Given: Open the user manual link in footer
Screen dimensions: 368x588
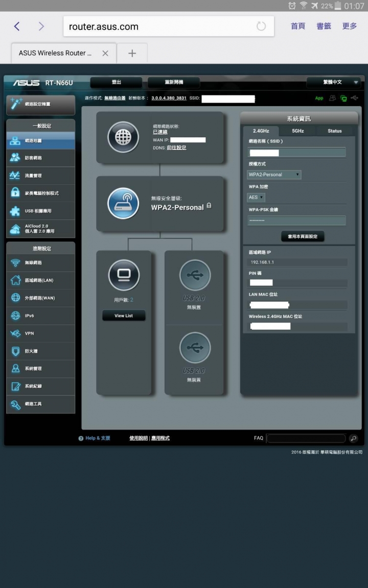Looking at the screenshot, I should (139, 438).
